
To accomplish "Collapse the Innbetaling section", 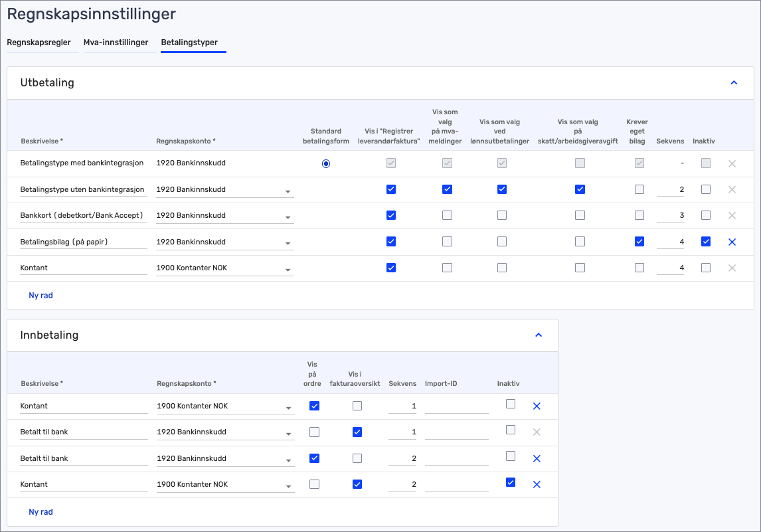I will [538, 335].
